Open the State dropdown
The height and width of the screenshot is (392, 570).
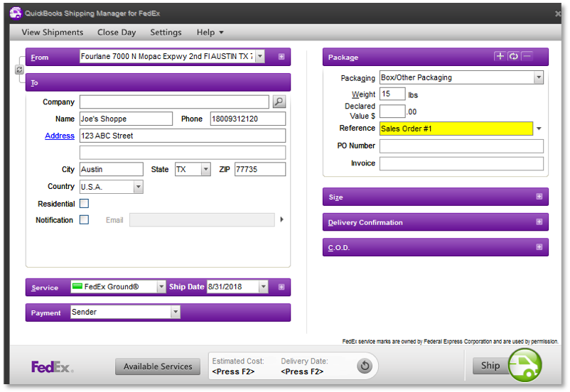click(x=205, y=169)
